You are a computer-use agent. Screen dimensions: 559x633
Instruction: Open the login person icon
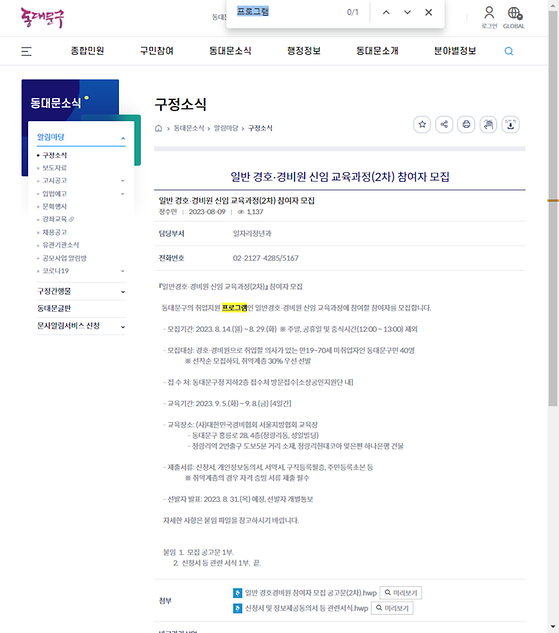(x=489, y=13)
